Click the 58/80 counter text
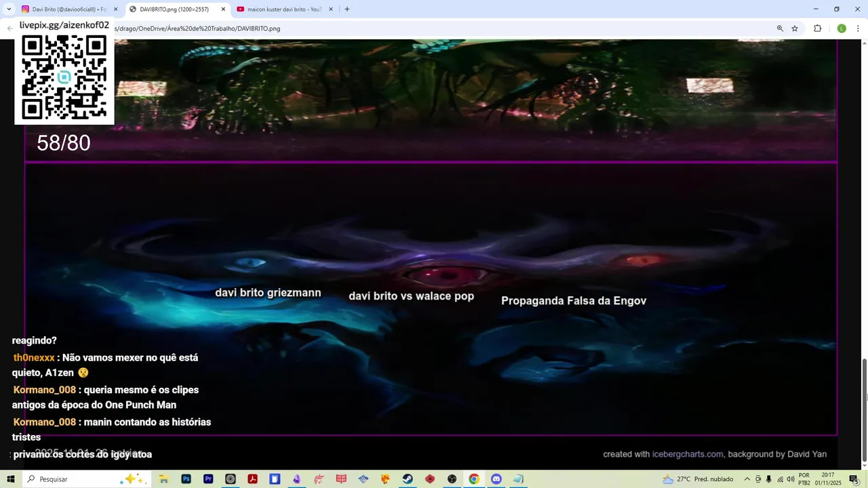 64,143
